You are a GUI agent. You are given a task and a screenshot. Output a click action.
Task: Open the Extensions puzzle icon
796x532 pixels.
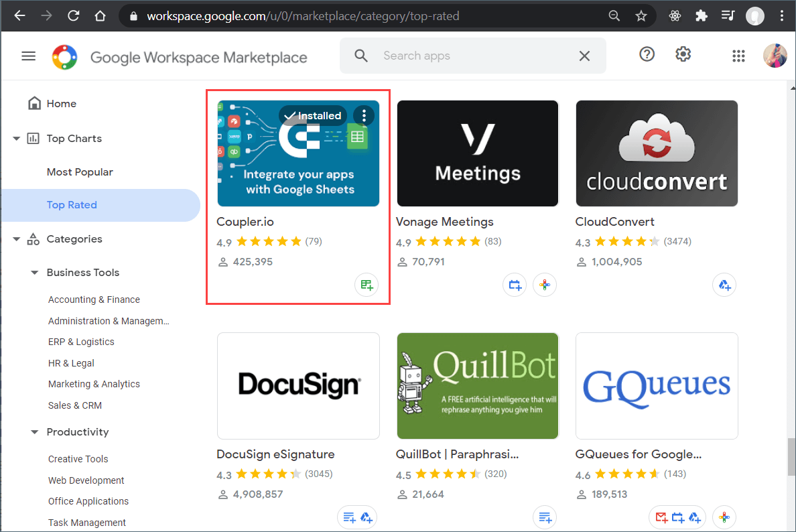pyautogui.click(x=702, y=15)
